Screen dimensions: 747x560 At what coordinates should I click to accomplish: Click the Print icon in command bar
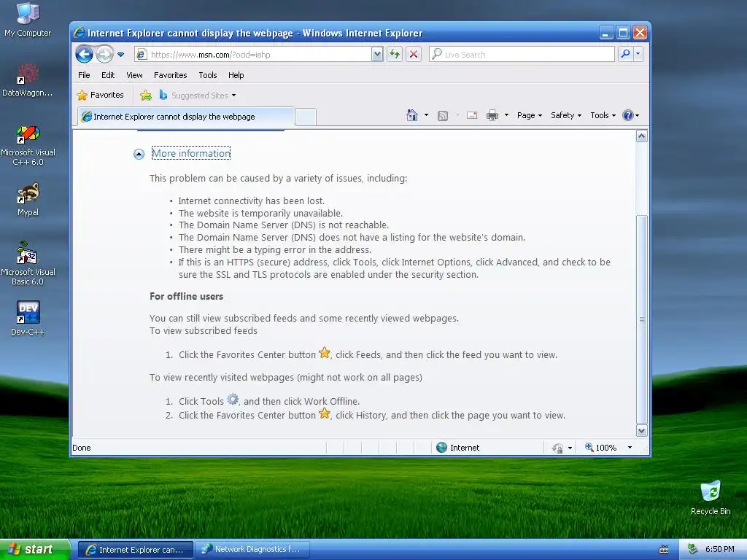tap(492, 115)
